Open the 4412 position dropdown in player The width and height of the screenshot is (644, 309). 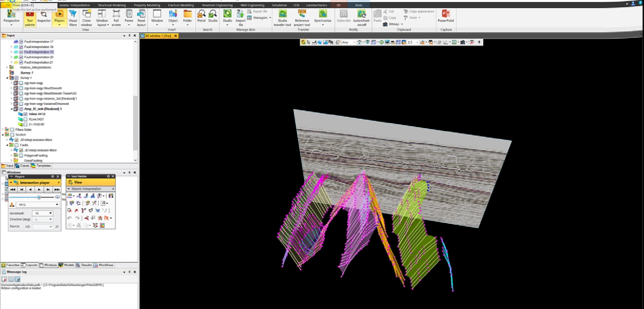point(57,204)
